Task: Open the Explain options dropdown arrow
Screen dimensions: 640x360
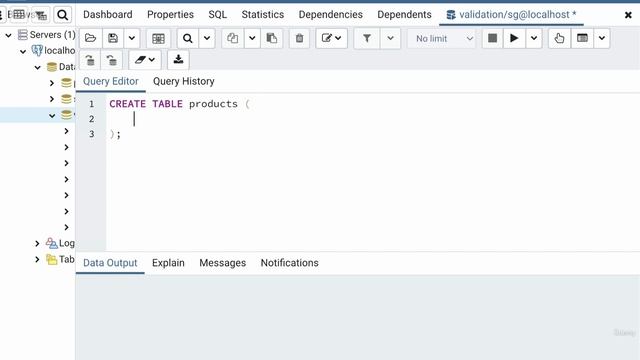Action: pos(602,38)
